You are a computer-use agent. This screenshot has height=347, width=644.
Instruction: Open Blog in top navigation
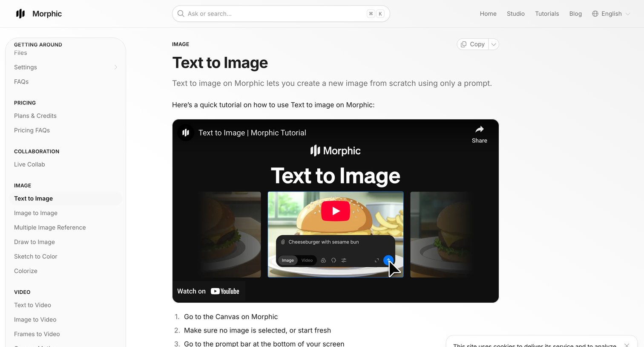[x=575, y=14]
